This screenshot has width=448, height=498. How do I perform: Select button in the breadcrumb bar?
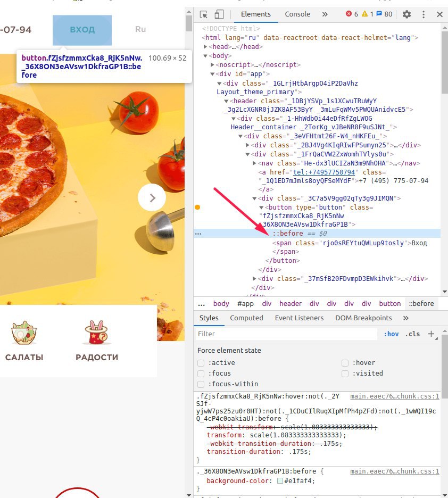(x=390, y=304)
